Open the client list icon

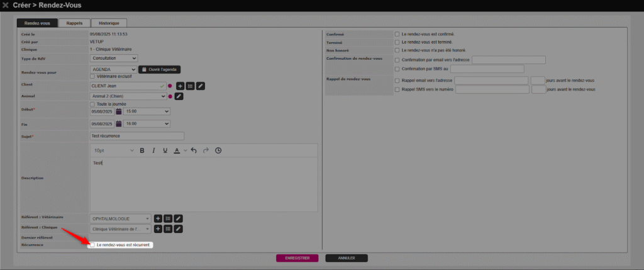point(190,86)
